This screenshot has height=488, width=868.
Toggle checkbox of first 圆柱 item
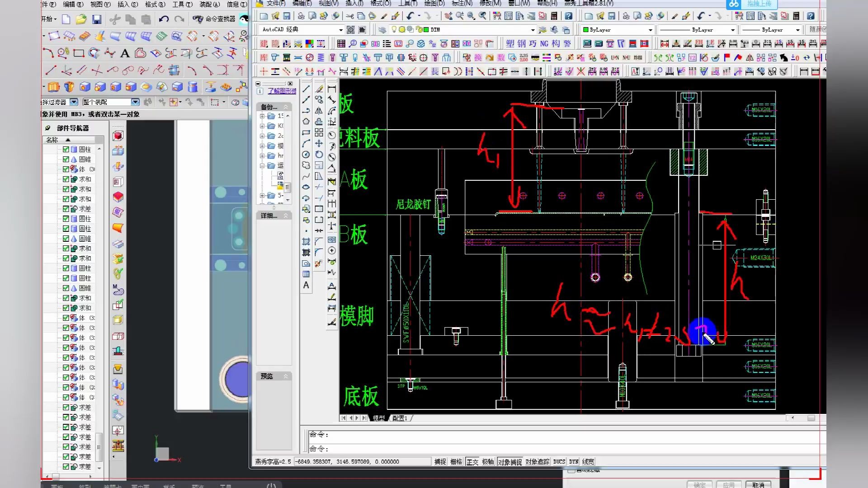[66, 150]
